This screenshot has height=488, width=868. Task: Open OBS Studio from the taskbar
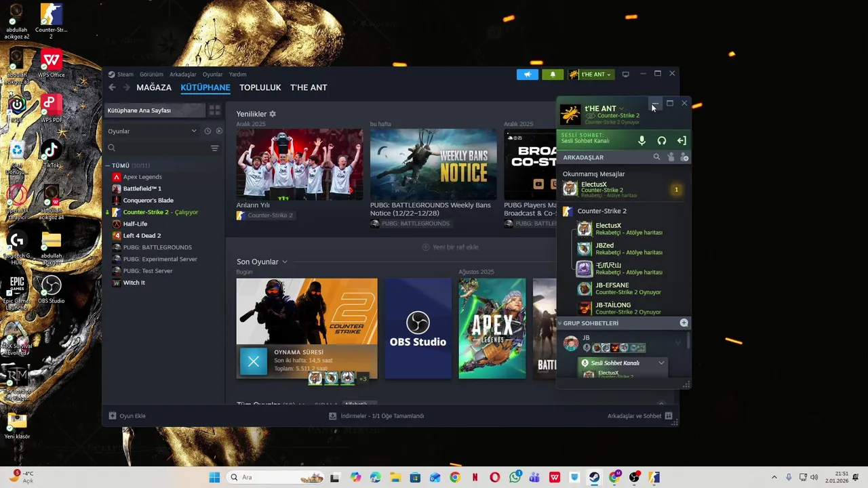[634, 477]
